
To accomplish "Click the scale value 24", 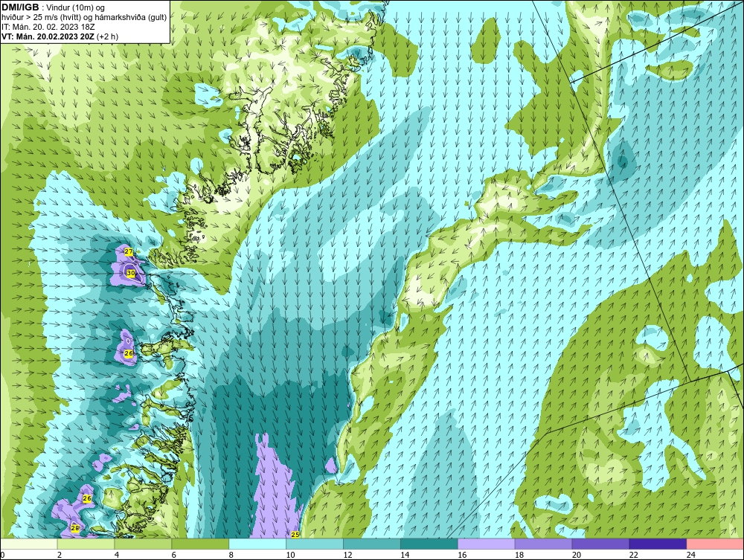I will click(x=691, y=555).
